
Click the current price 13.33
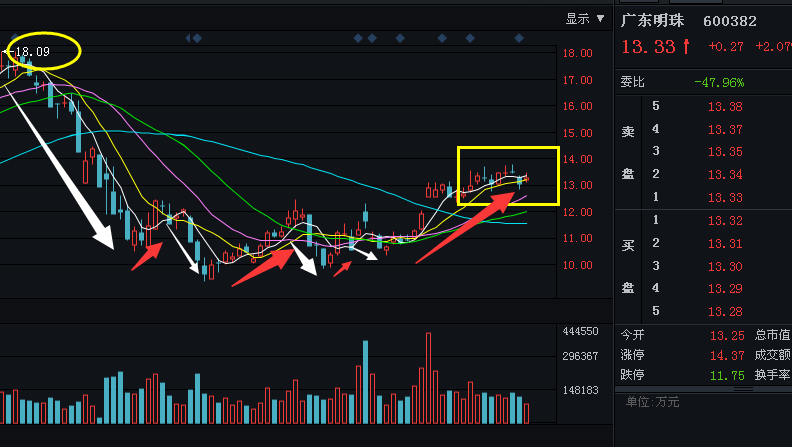pyautogui.click(x=648, y=47)
